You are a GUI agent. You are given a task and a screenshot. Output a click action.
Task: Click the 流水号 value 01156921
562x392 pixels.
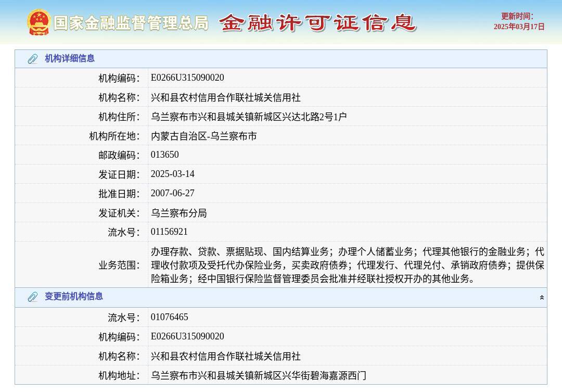pyautogui.click(x=169, y=232)
